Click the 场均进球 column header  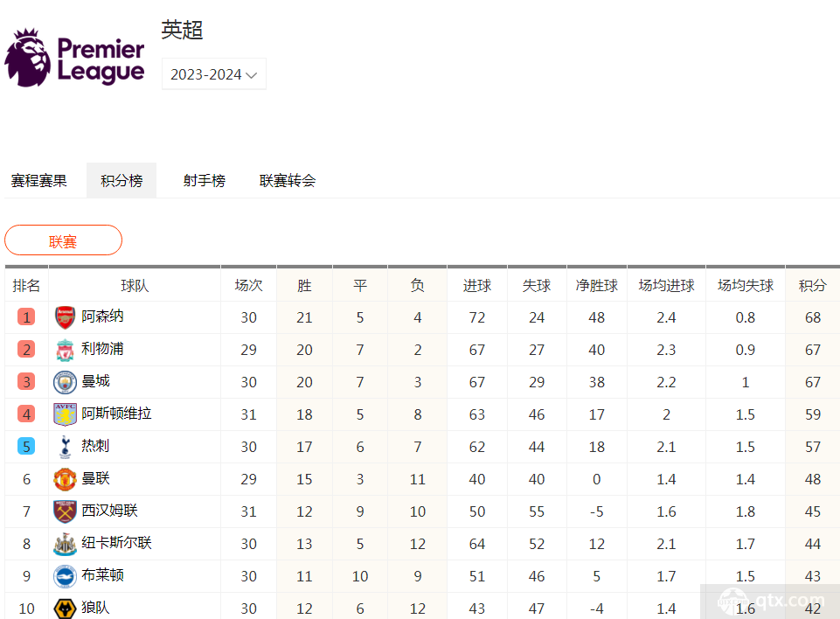(x=666, y=286)
